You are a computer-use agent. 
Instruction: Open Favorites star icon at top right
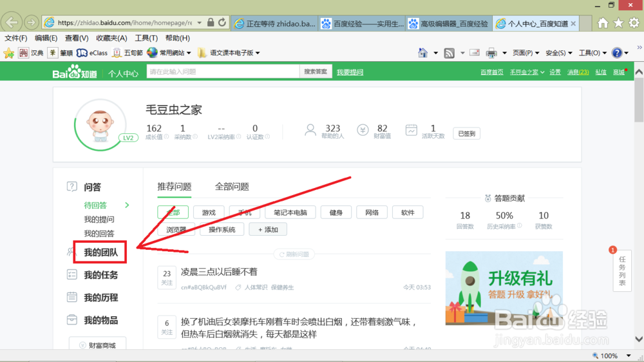pos(618,23)
